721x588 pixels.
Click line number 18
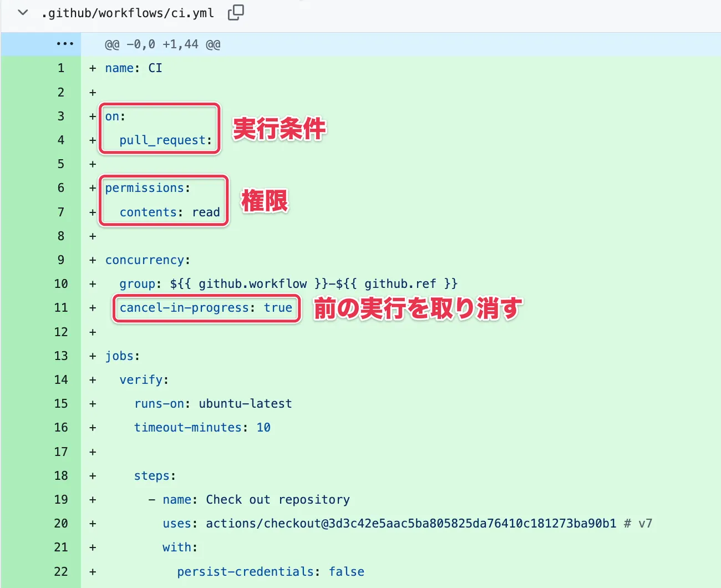(x=61, y=475)
